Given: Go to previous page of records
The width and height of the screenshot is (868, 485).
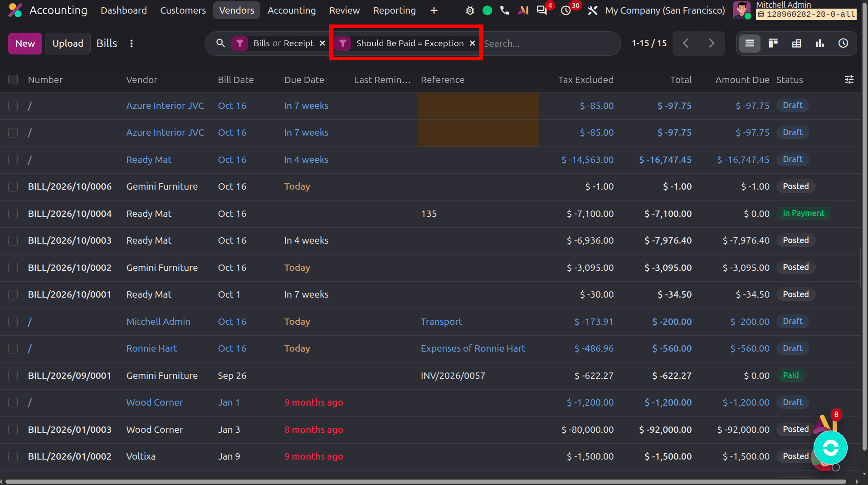Looking at the screenshot, I should [686, 44].
